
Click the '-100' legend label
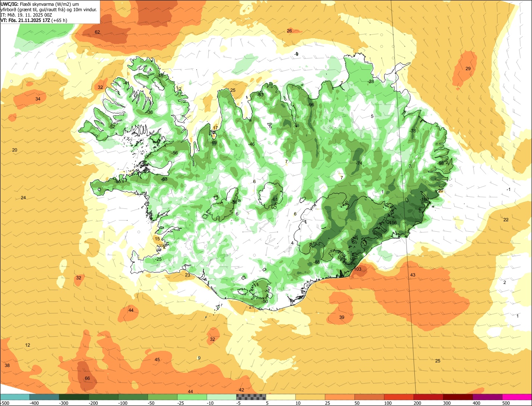[x=123, y=403]
